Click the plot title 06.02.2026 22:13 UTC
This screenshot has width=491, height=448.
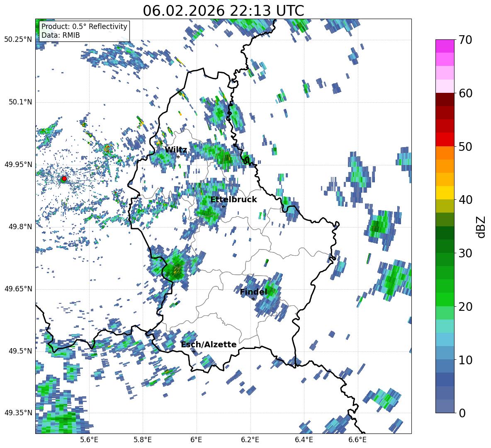[224, 11]
